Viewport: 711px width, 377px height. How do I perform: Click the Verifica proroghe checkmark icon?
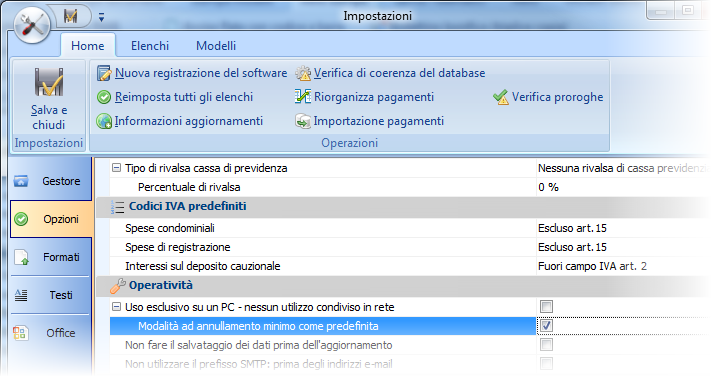501,97
